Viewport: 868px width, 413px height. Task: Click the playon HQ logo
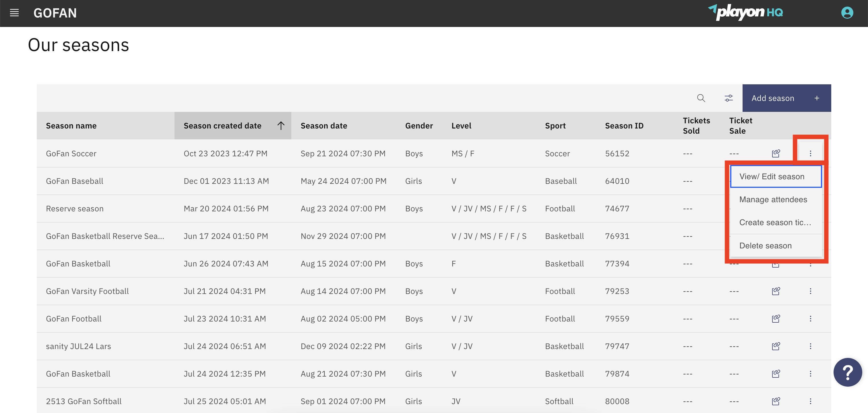[745, 13]
